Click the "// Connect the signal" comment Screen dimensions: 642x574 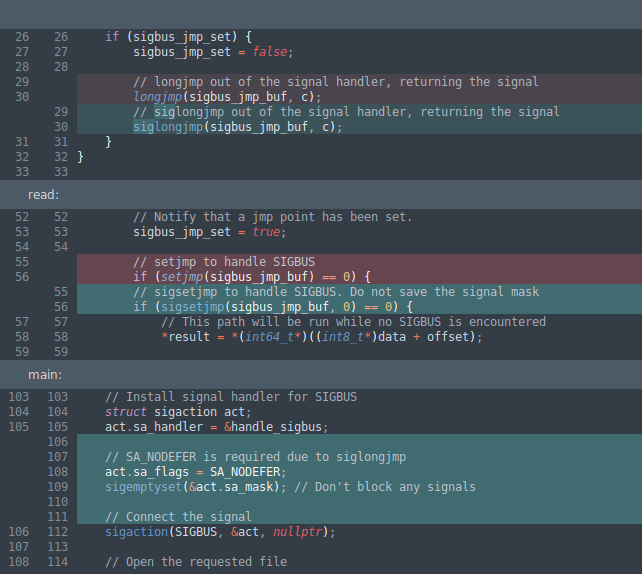pos(176,517)
